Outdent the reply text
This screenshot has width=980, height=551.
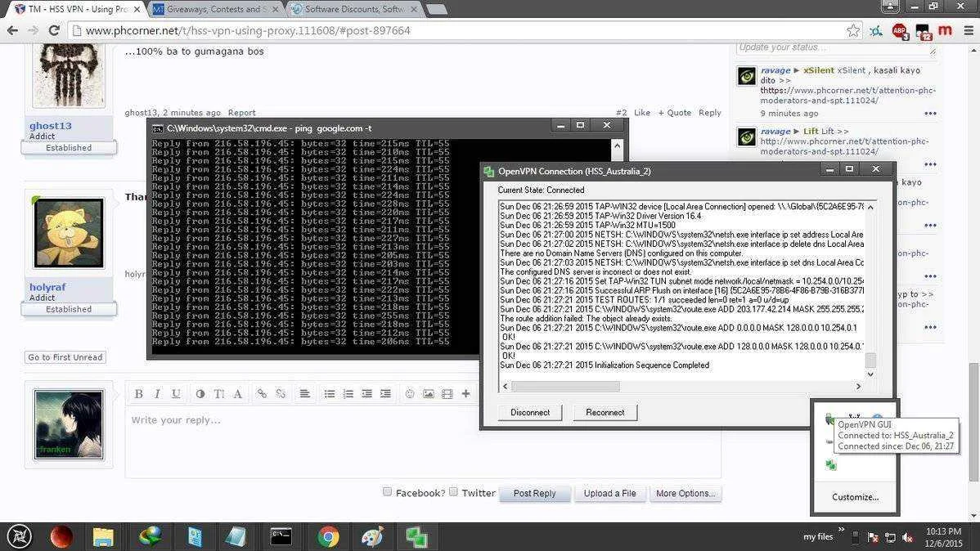pos(366,393)
